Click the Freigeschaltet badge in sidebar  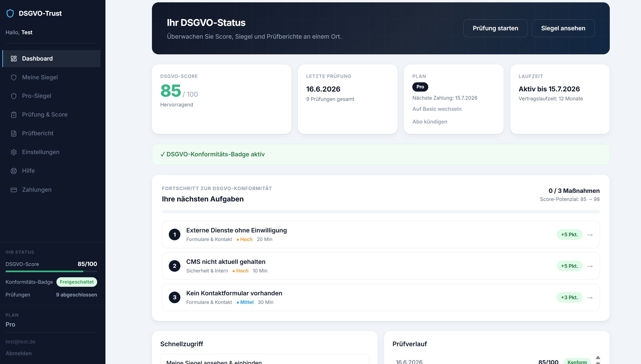[x=77, y=282]
